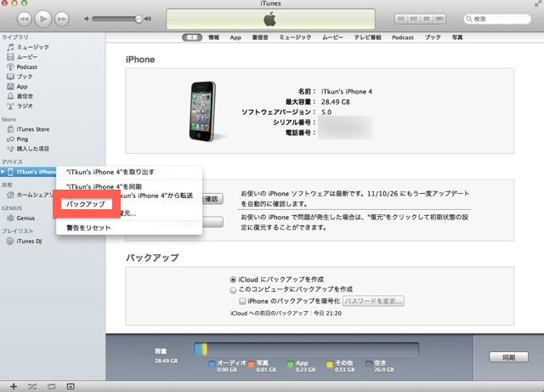Click the 28.49 GB capacity value
This screenshot has height=392, width=544.
(x=336, y=102)
